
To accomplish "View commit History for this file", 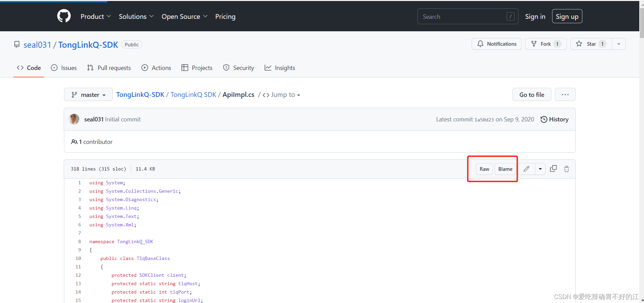I will click(x=554, y=119).
